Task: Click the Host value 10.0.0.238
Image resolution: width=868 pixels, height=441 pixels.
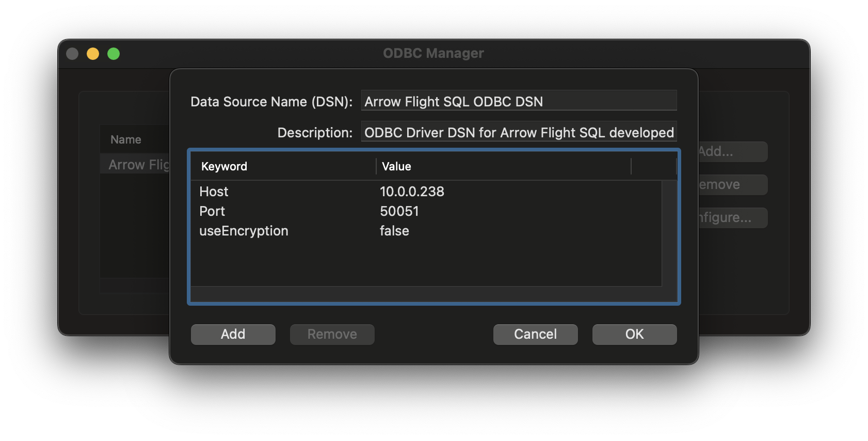Action: [x=412, y=192]
